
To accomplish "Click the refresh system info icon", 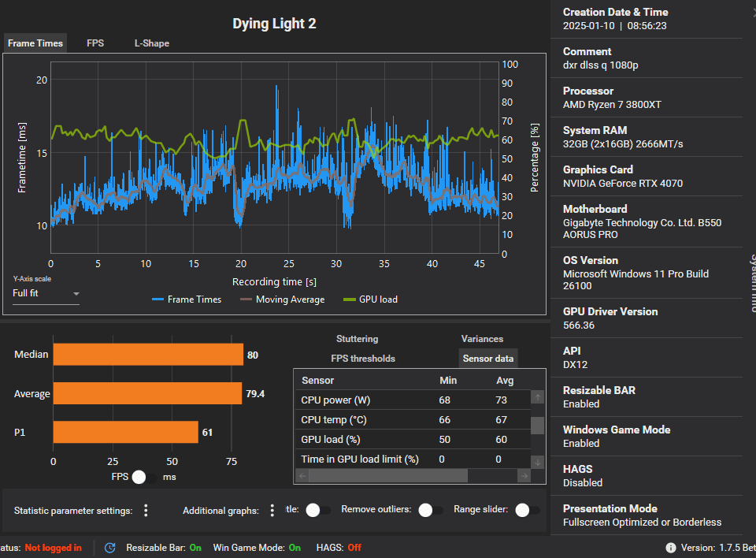I will pos(110,548).
